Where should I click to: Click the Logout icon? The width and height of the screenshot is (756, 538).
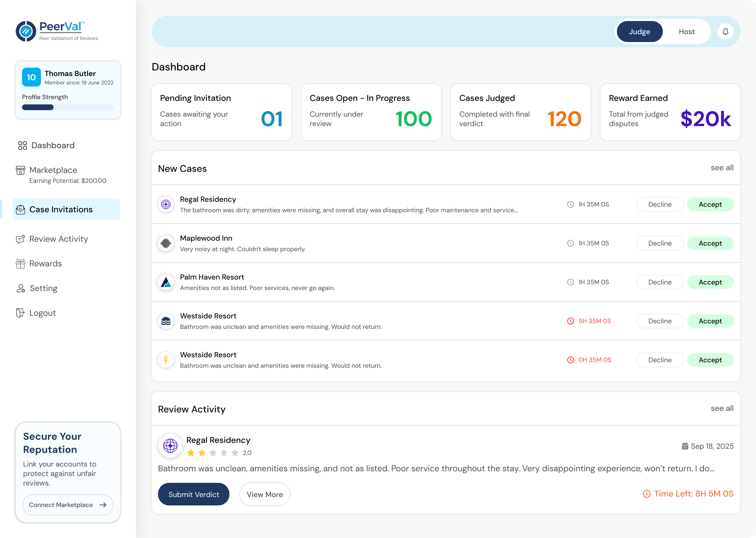coord(20,312)
